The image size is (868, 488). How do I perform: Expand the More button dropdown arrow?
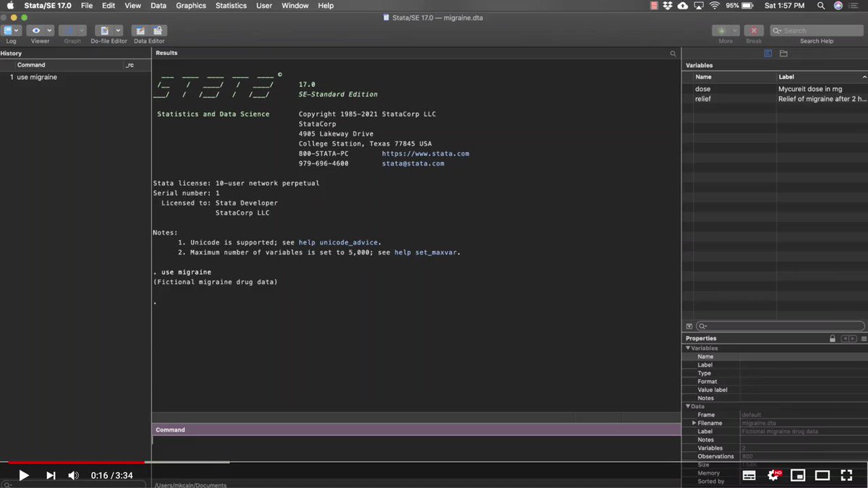tap(734, 30)
